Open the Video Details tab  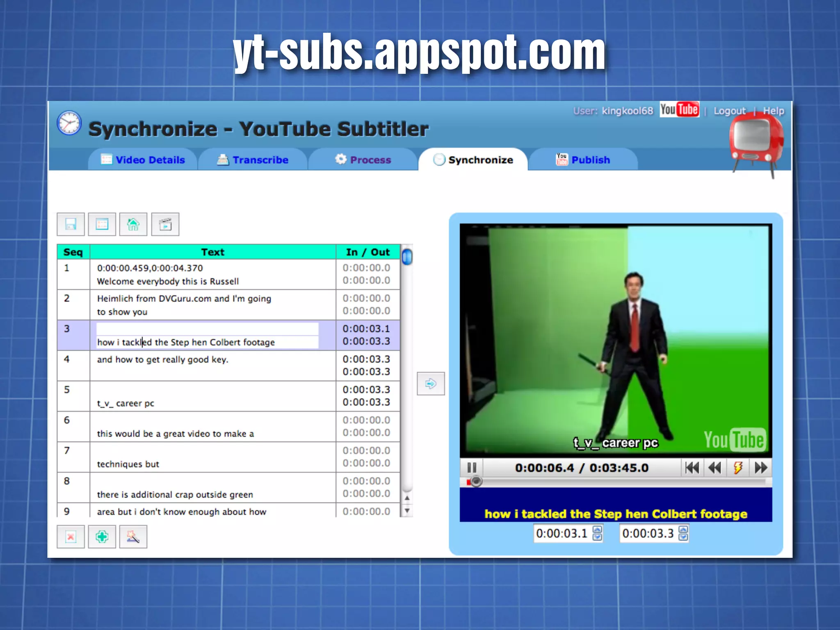pyautogui.click(x=143, y=160)
